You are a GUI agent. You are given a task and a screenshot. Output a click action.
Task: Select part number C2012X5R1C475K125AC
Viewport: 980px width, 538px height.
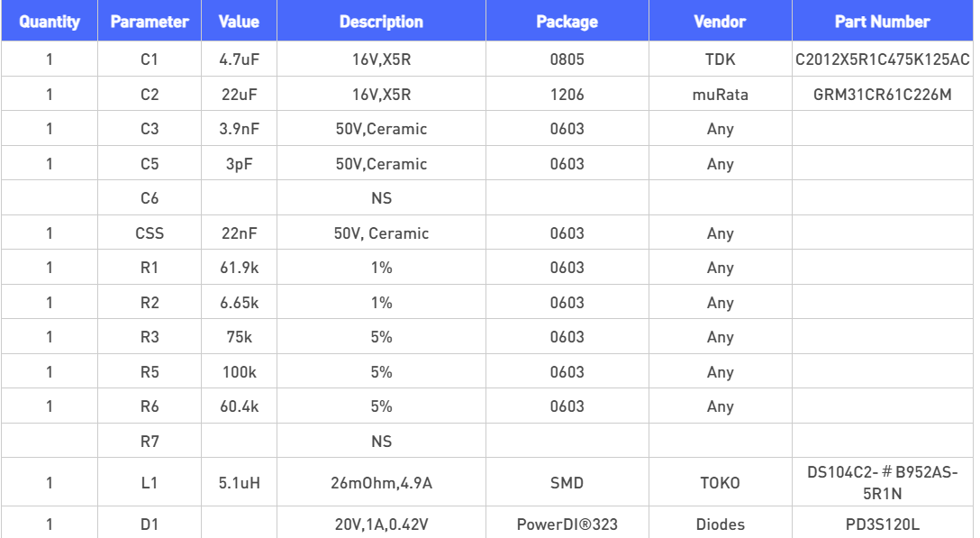882,59
